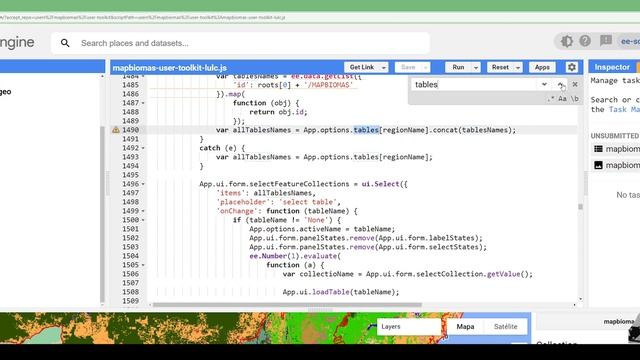Click the mapbiomas-user-toolkit-lulc.js script title
This screenshot has width=640, height=360.
[170, 68]
